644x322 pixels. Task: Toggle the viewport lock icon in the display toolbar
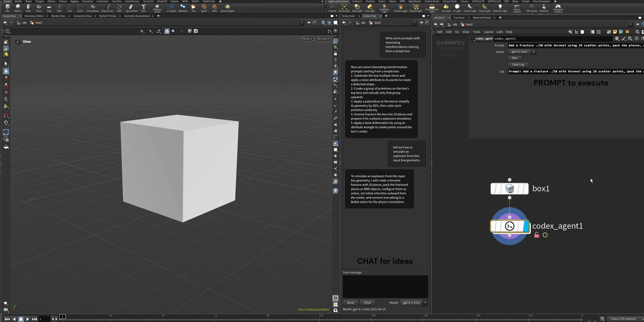pyautogui.click(x=336, y=54)
